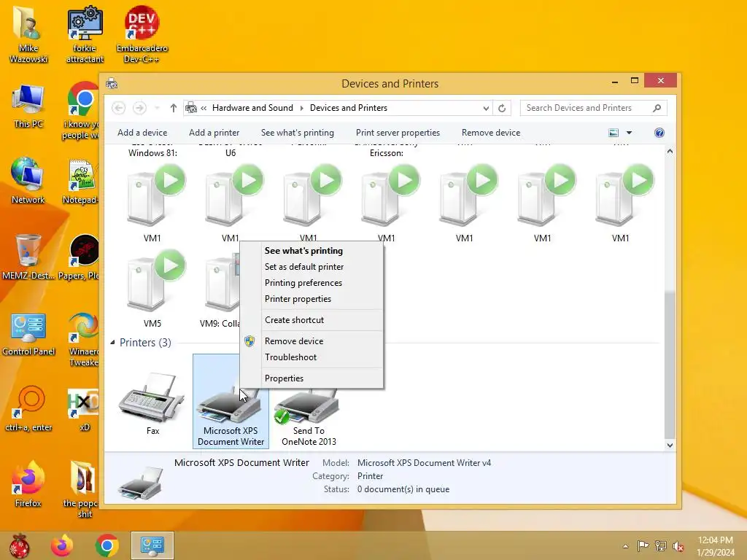The width and height of the screenshot is (747, 560).
Task: Open the Recycle Bin MEMZ-Dest icon
Action: 28,257
